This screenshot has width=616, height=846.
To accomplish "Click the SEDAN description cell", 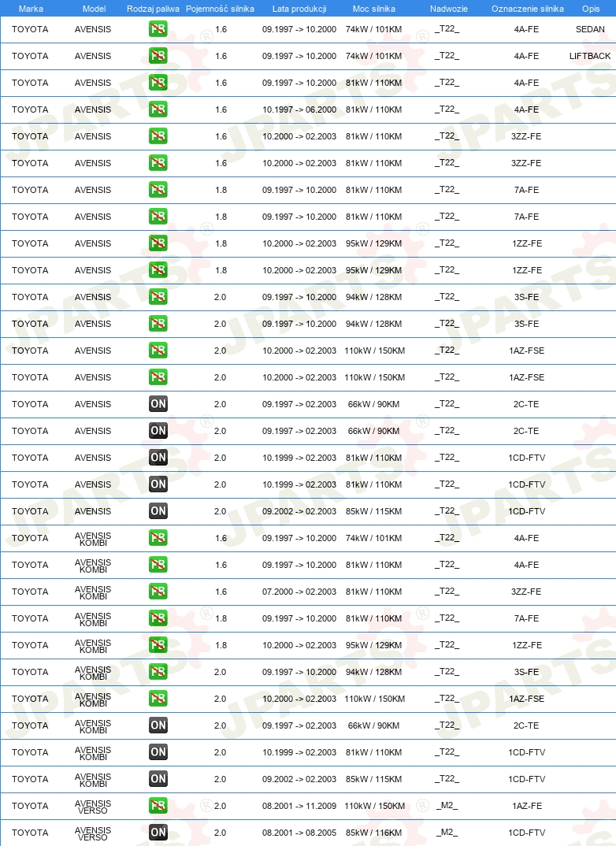I will coord(590,29).
